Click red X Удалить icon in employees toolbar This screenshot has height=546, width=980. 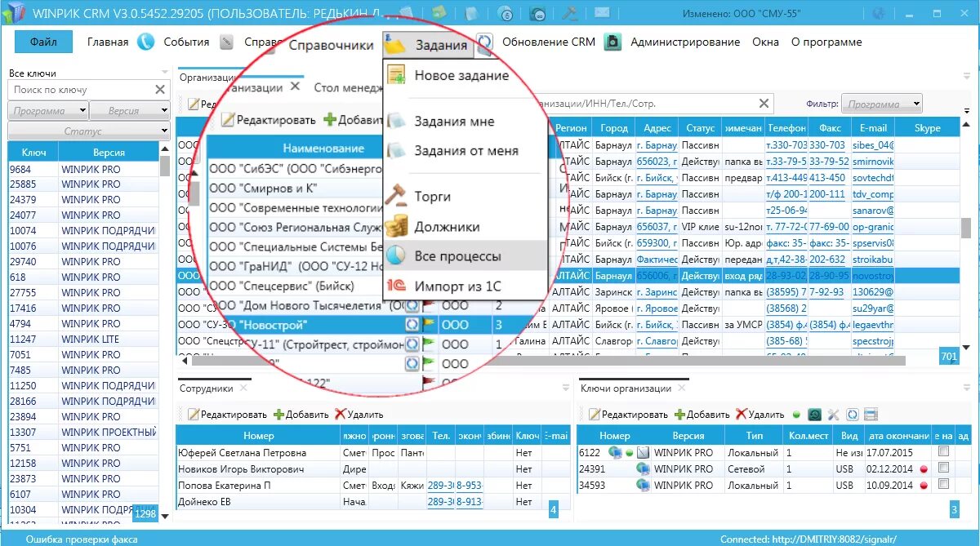tap(340, 415)
